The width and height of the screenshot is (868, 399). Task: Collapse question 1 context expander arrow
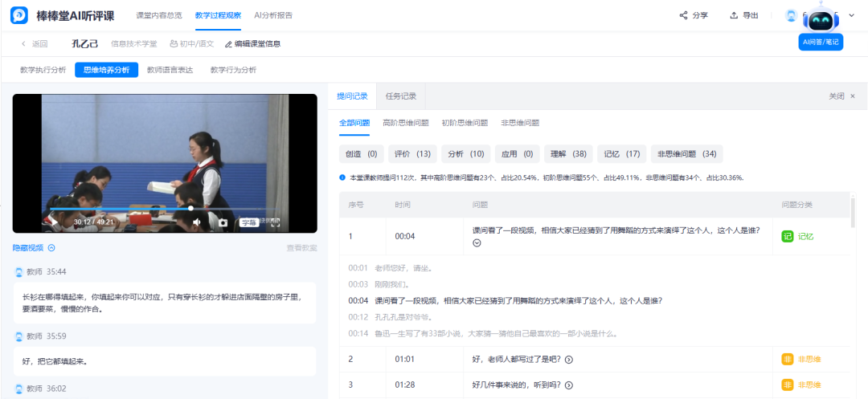477,242
